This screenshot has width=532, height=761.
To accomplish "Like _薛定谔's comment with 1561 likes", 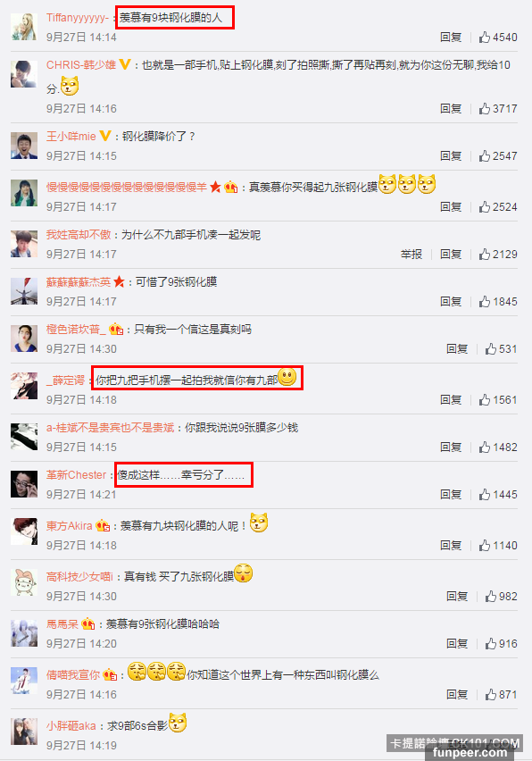I will click(485, 400).
